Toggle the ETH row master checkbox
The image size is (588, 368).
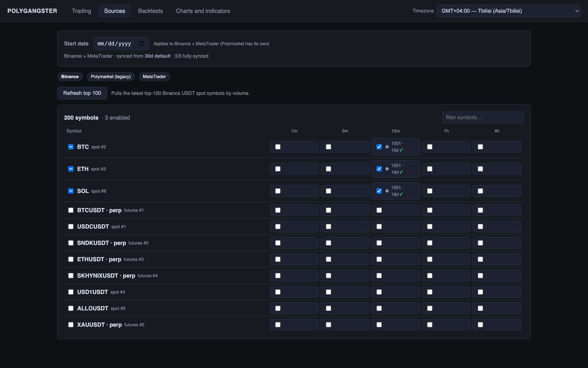pyautogui.click(x=71, y=169)
